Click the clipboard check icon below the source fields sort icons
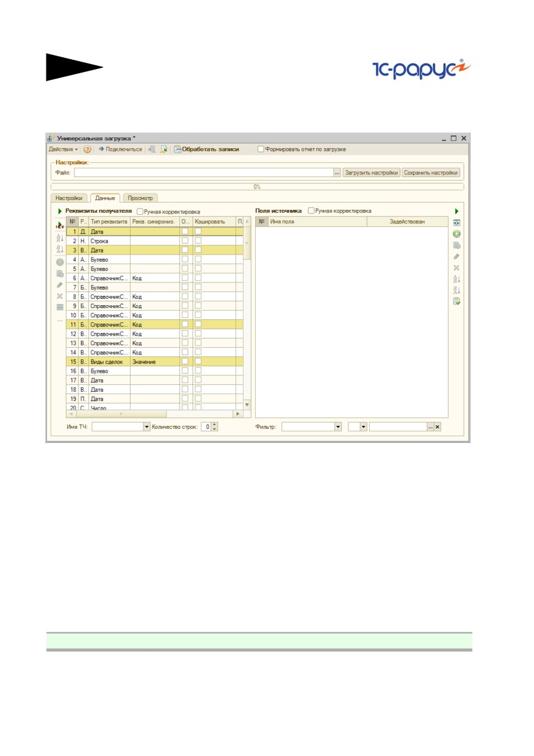The image size is (534, 756). coord(456,301)
